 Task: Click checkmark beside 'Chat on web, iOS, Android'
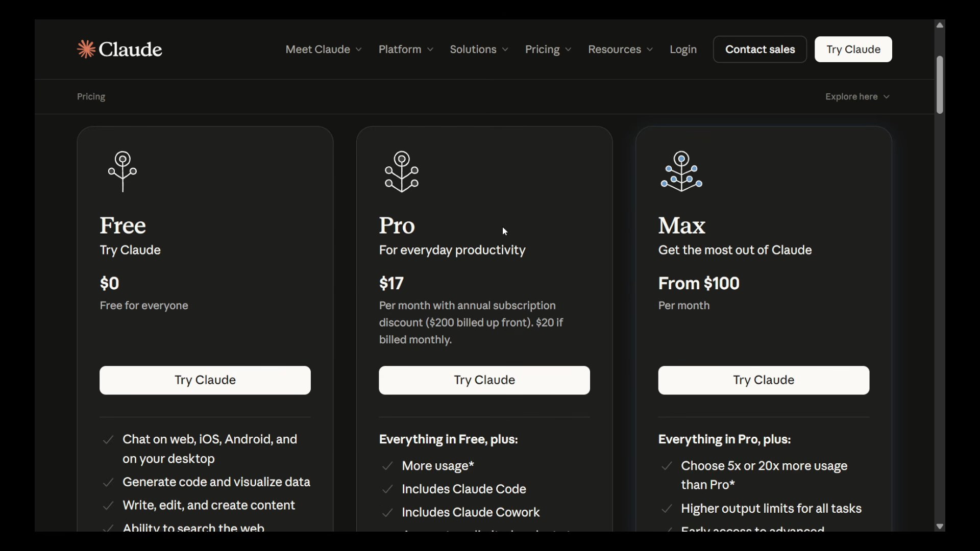click(108, 440)
